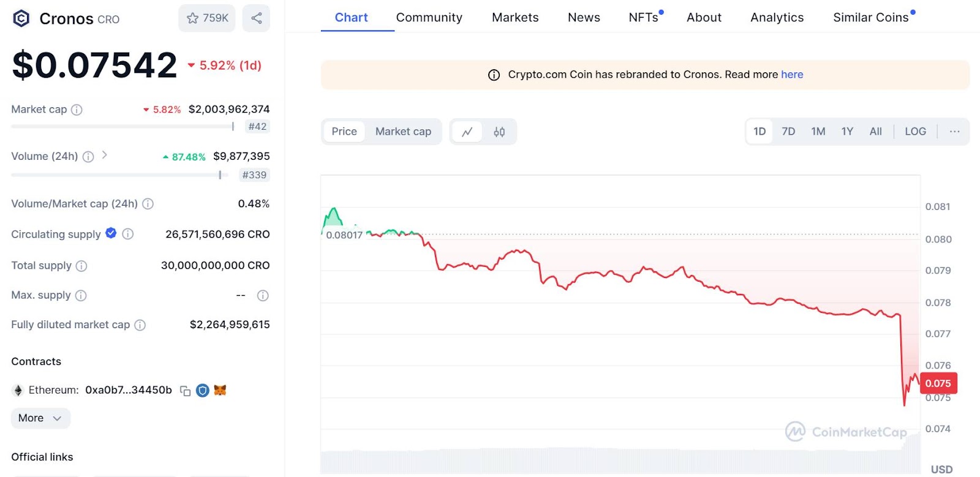Click the $2,264,959,615 diluted cap value
The width and height of the screenshot is (980, 477).
click(x=230, y=325)
